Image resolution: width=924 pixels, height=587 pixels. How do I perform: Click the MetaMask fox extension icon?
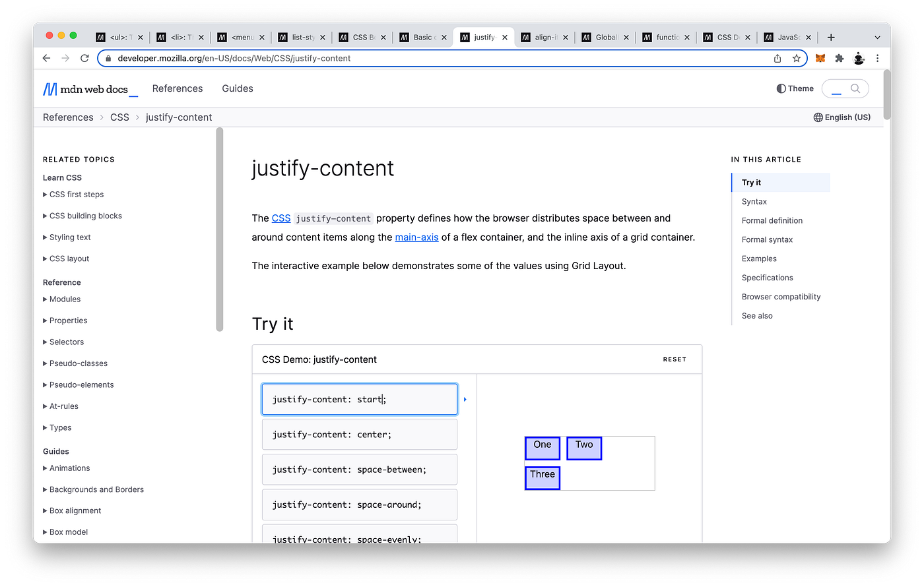coord(818,58)
